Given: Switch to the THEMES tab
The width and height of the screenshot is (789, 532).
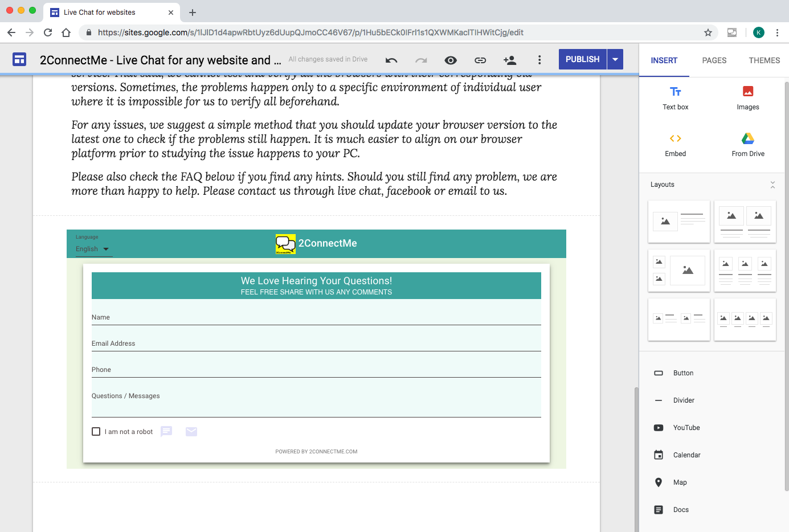Looking at the screenshot, I should pyautogui.click(x=765, y=60).
